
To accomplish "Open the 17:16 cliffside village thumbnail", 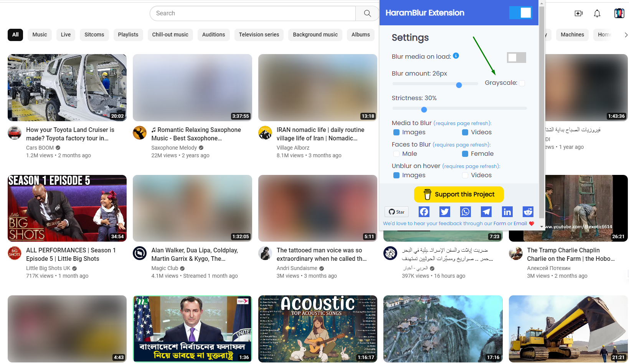I will (443, 329).
